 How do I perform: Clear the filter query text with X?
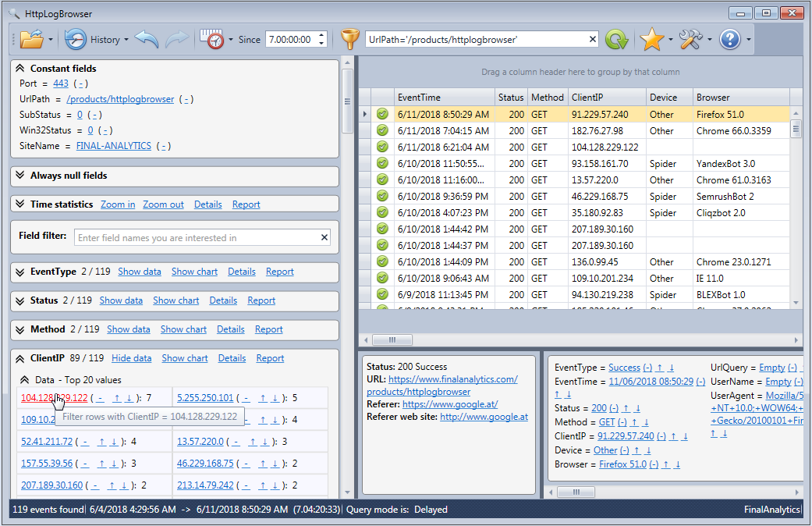592,39
